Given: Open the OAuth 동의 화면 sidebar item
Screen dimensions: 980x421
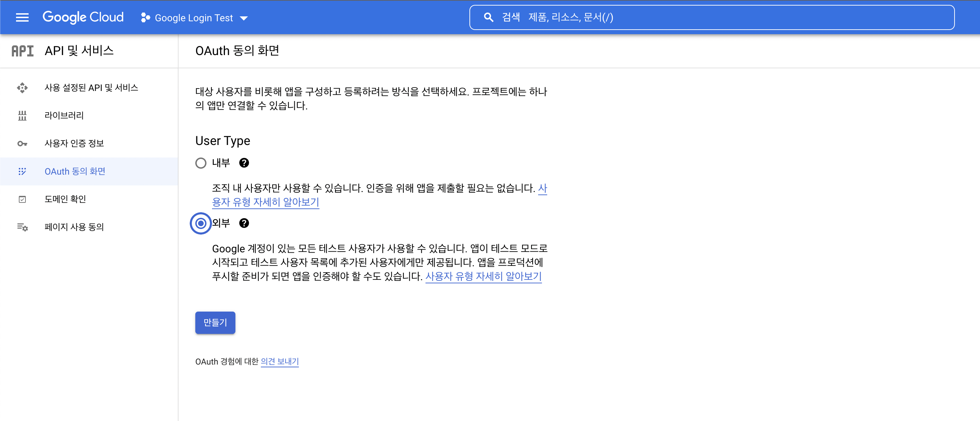Looking at the screenshot, I should (x=75, y=171).
